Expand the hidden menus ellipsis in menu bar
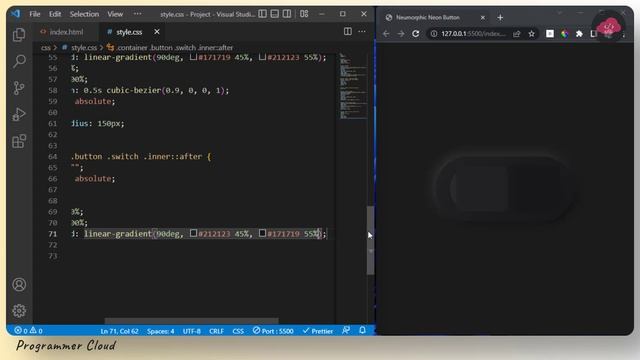Screen dimensions: 640x360 [x=138, y=14]
